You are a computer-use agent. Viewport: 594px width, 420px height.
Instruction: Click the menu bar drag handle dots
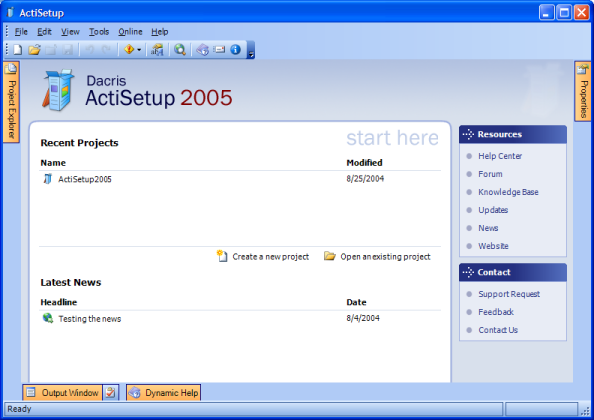click(x=7, y=31)
